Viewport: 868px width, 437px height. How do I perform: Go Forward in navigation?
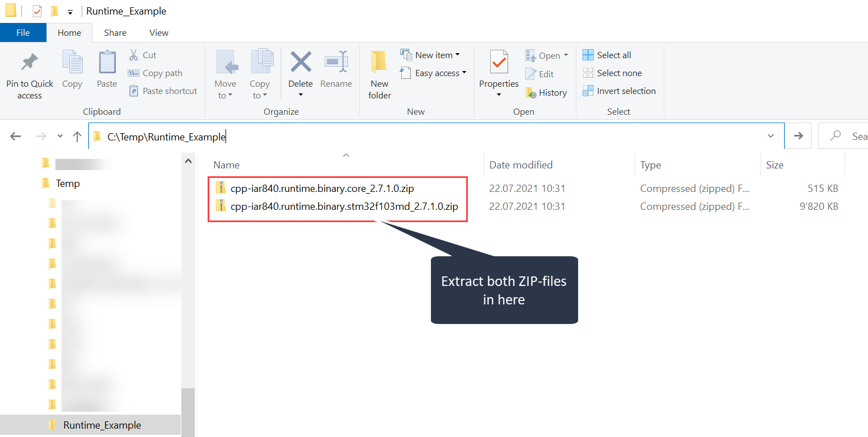click(40, 136)
